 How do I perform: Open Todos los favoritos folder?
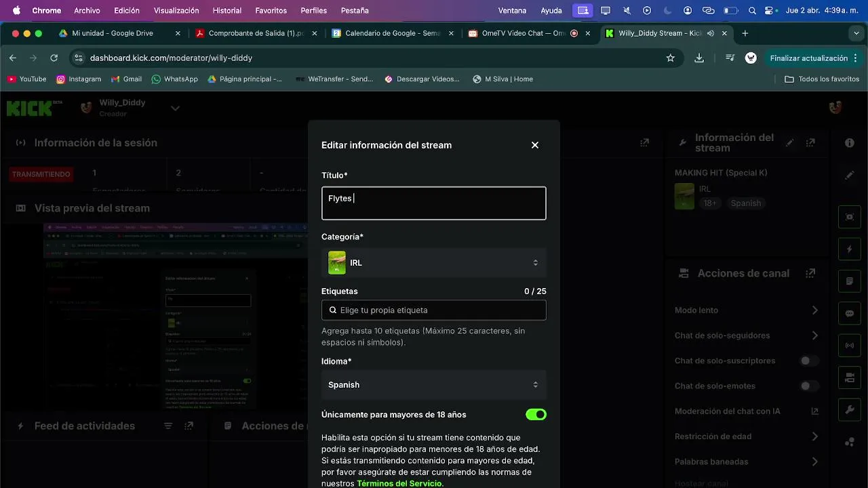click(822, 79)
